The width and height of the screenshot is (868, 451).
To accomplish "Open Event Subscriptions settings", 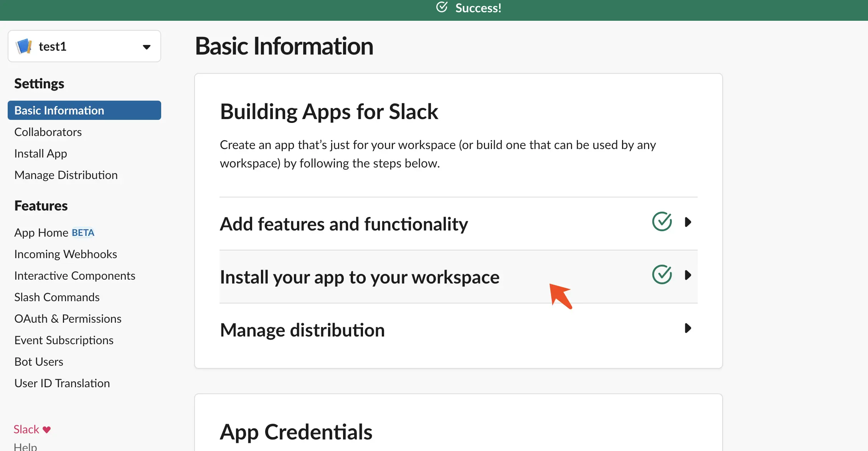I will click(64, 340).
